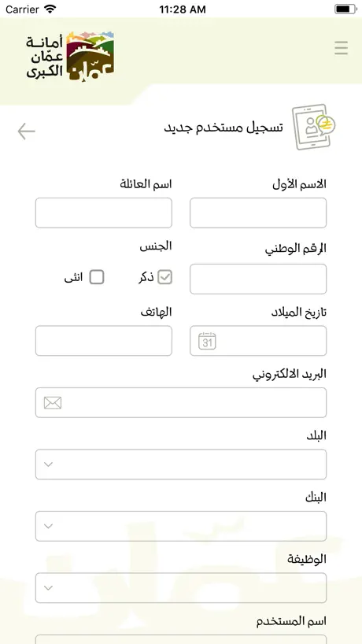Expand the الوظيفة (job) dropdown
The height and width of the screenshot is (644, 362).
[x=181, y=588]
